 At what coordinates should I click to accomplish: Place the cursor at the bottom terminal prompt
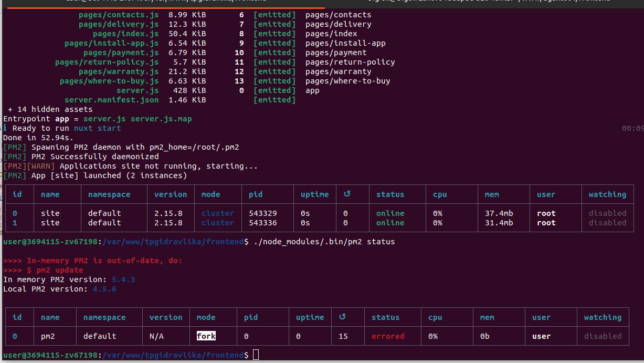pos(256,355)
